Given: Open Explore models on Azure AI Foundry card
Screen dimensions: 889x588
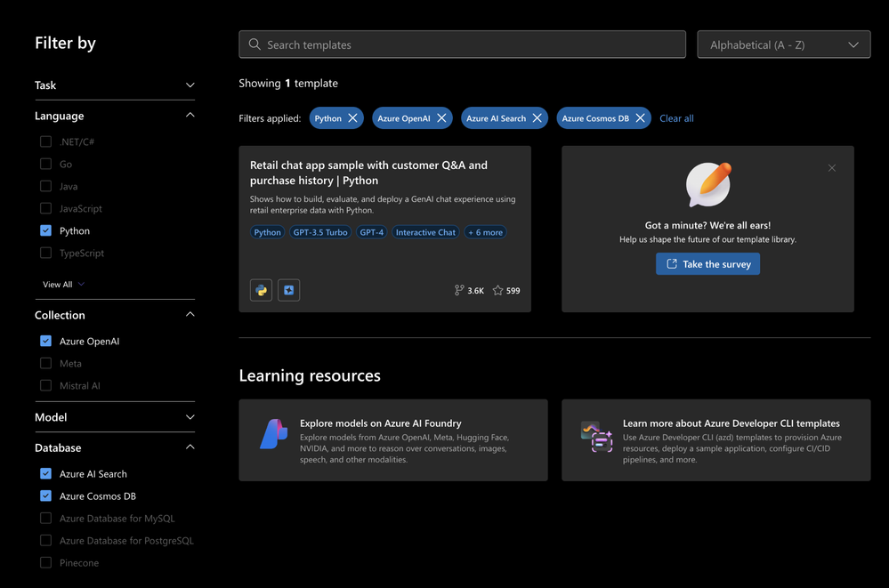Looking at the screenshot, I should pyautogui.click(x=393, y=440).
